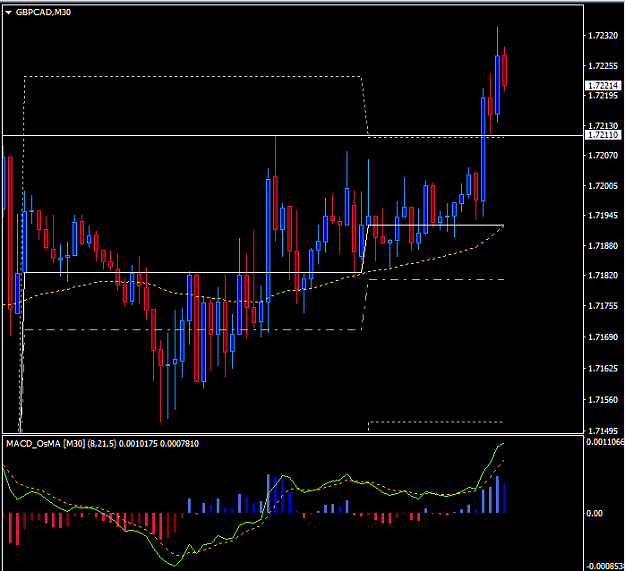Click the last blue OsMA histogram bar

click(x=505, y=498)
